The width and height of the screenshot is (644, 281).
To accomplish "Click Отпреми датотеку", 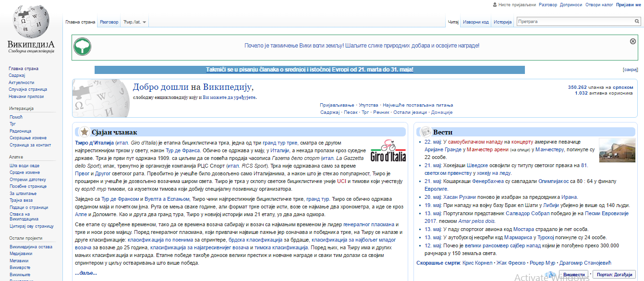I will click(28, 180).
